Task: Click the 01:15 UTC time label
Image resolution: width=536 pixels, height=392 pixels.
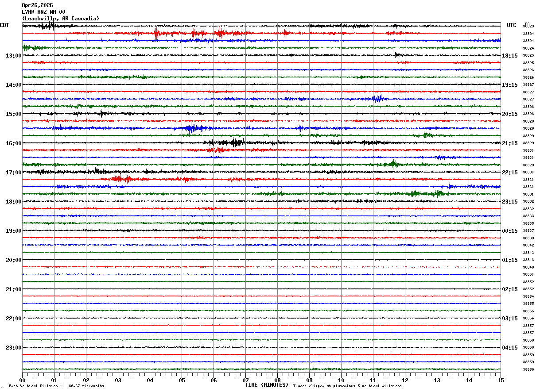Action: click(510, 260)
